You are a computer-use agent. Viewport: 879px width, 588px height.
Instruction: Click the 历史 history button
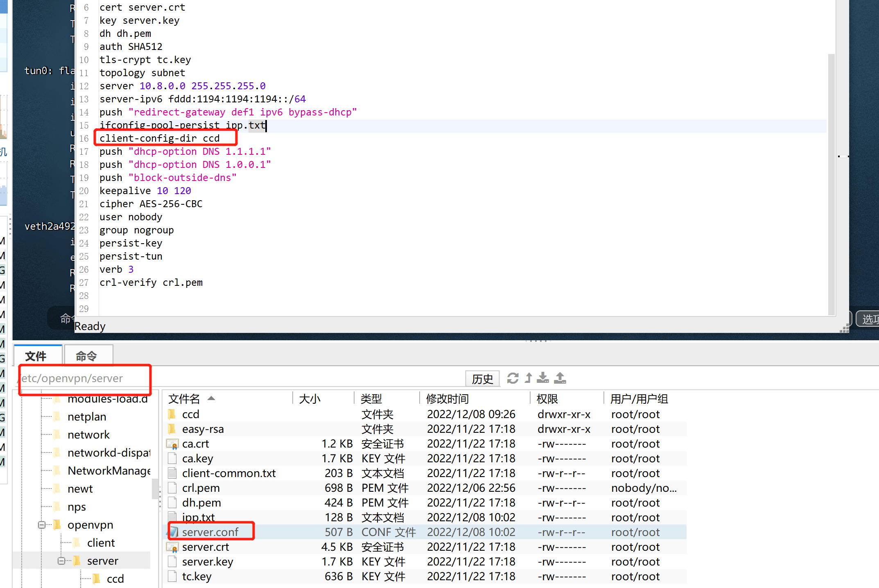pos(482,379)
